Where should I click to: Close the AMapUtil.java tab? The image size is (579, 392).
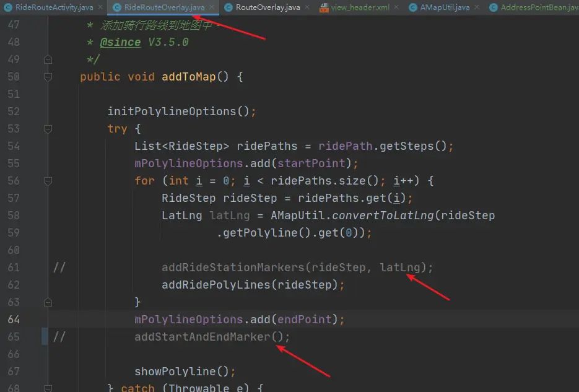(x=477, y=7)
